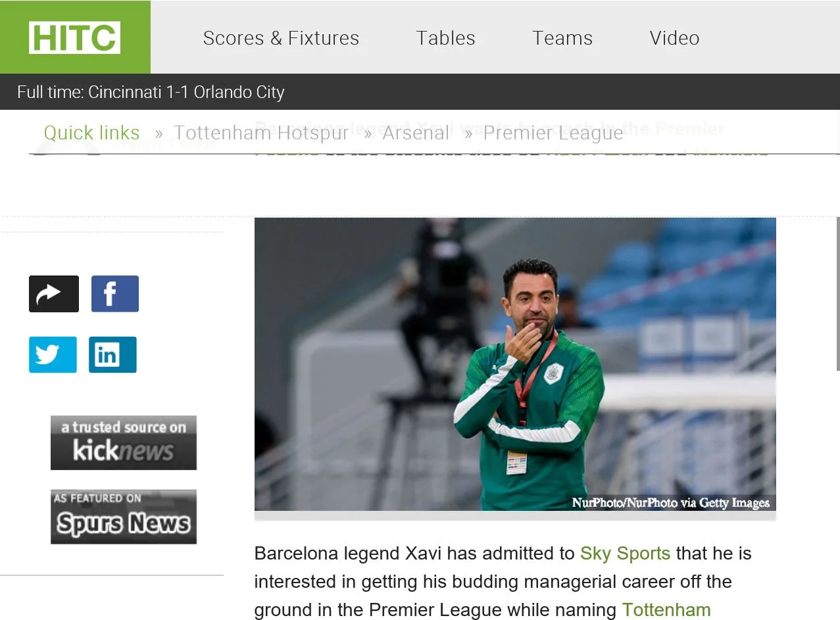This screenshot has height=620, width=840.
Task: Open Scores & Fixtures section
Action: [x=281, y=38]
